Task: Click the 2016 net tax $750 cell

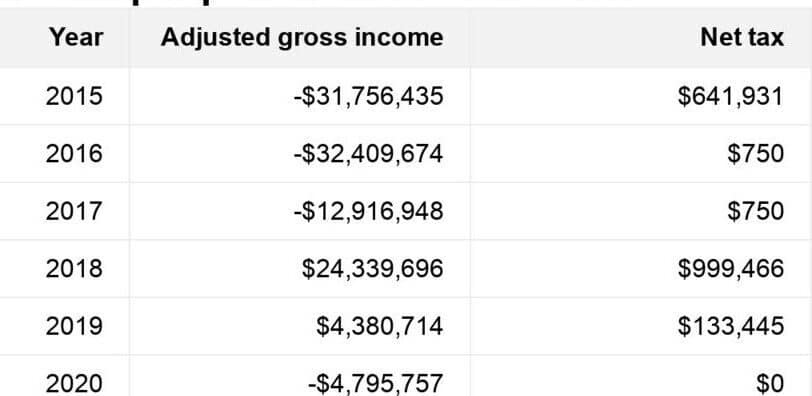Action: (x=756, y=154)
